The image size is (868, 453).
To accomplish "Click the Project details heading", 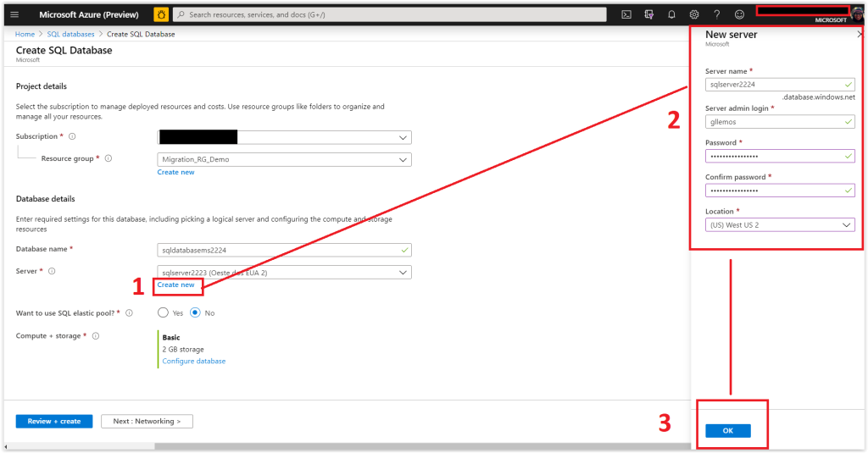I will [x=42, y=86].
